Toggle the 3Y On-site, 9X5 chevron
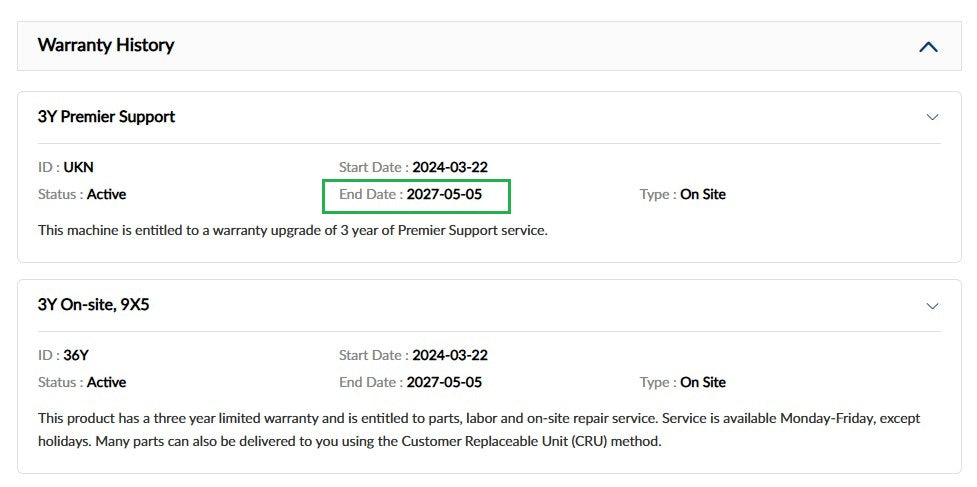The image size is (977, 487). coord(932,306)
